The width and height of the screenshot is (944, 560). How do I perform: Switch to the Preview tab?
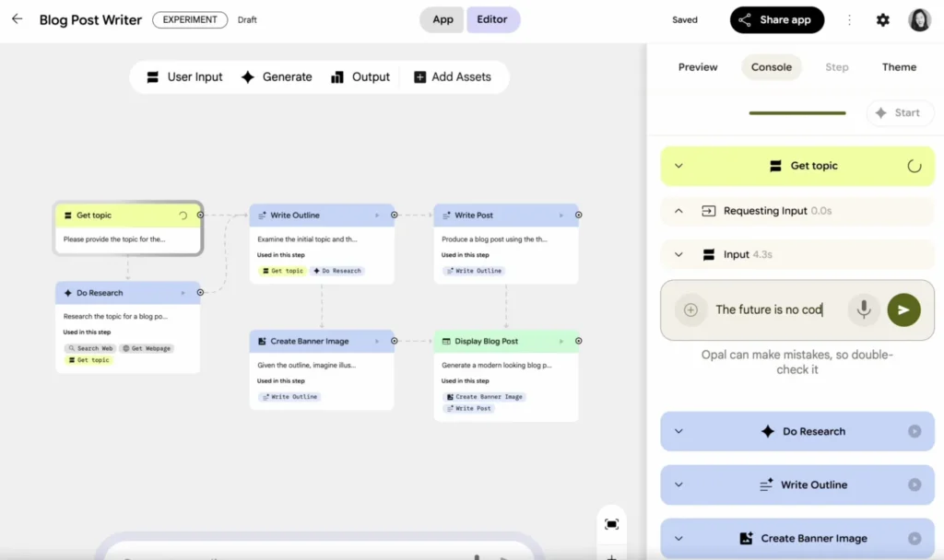[x=698, y=66]
